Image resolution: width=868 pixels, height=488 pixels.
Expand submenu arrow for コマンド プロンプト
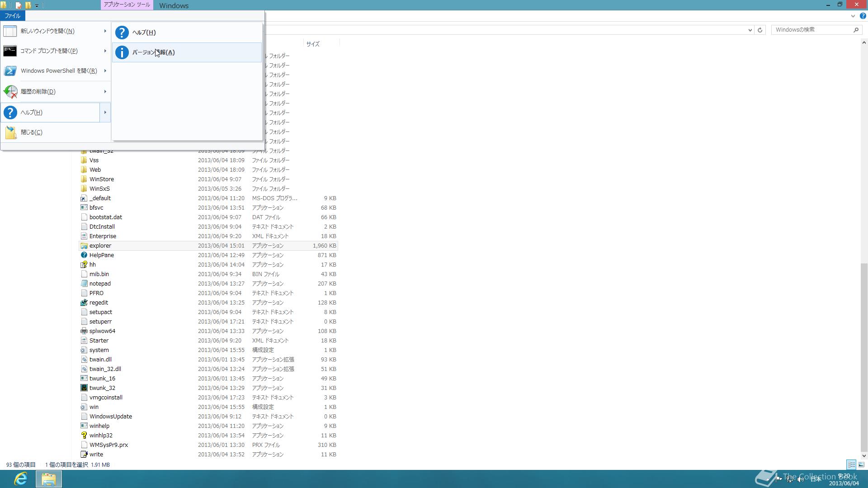click(105, 51)
